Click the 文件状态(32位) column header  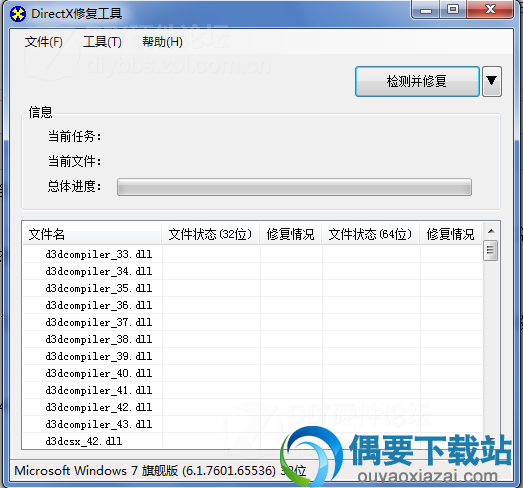point(210,234)
